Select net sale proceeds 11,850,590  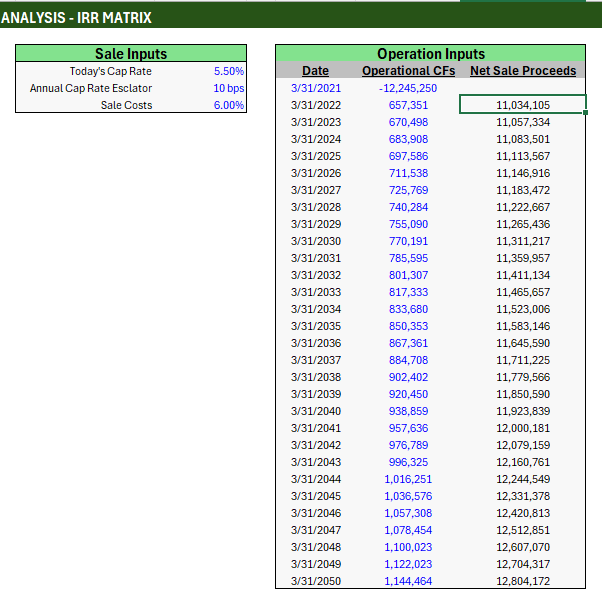(x=523, y=394)
